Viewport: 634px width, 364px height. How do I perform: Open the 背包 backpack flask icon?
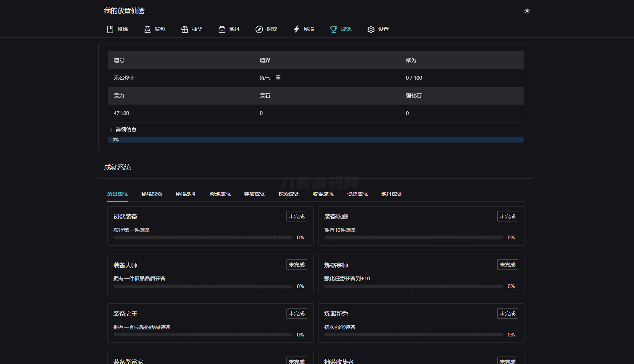(148, 29)
